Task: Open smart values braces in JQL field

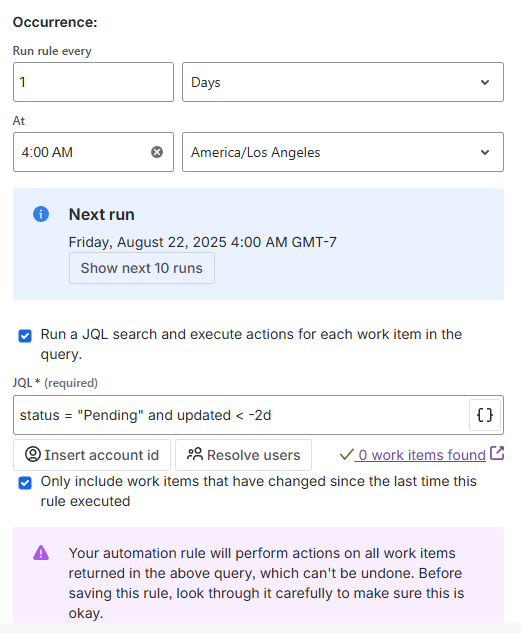Action: (x=485, y=415)
